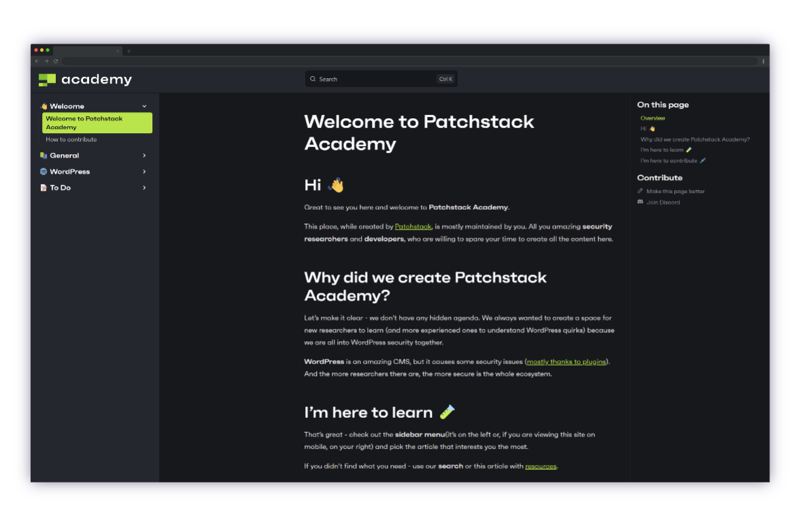
Task: Click the Discord icon beside Join Discord
Action: [640, 202]
